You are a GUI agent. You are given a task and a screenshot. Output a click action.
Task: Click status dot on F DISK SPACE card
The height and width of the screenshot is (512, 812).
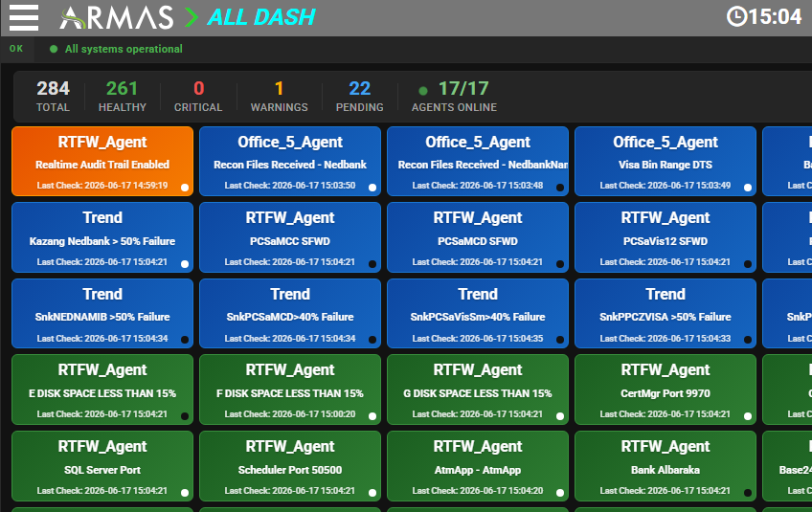coord(372,416)
